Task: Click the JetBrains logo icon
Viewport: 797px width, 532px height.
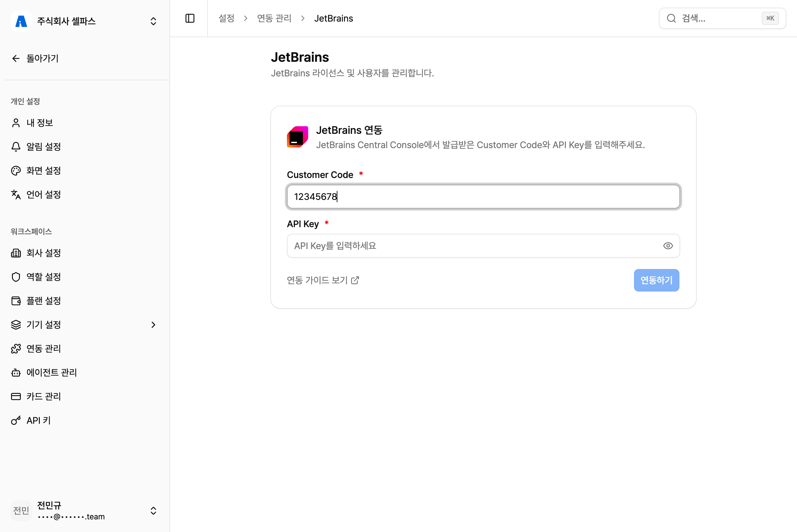Action: tap(298, 137)
